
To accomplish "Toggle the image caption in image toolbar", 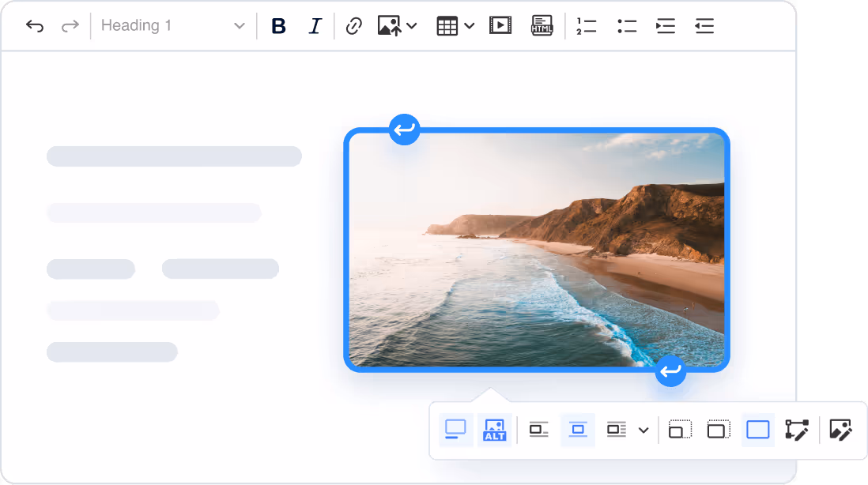I will click(x=455, y=430).
